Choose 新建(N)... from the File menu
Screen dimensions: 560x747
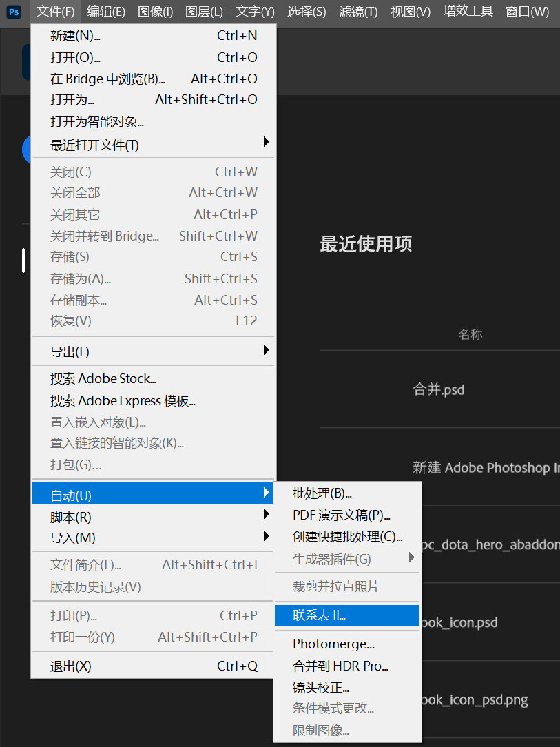tap(153, 36)
